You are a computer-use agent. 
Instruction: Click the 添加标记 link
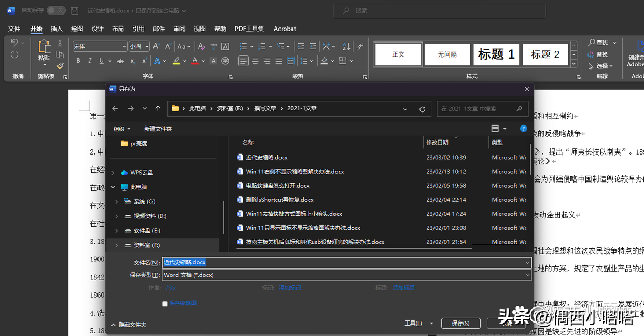pyautogui.click(x=290, y=287)
